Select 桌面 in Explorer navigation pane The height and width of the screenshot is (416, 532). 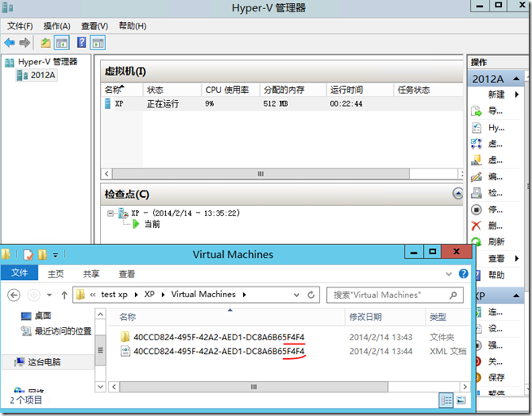click(x=36, y=316)
